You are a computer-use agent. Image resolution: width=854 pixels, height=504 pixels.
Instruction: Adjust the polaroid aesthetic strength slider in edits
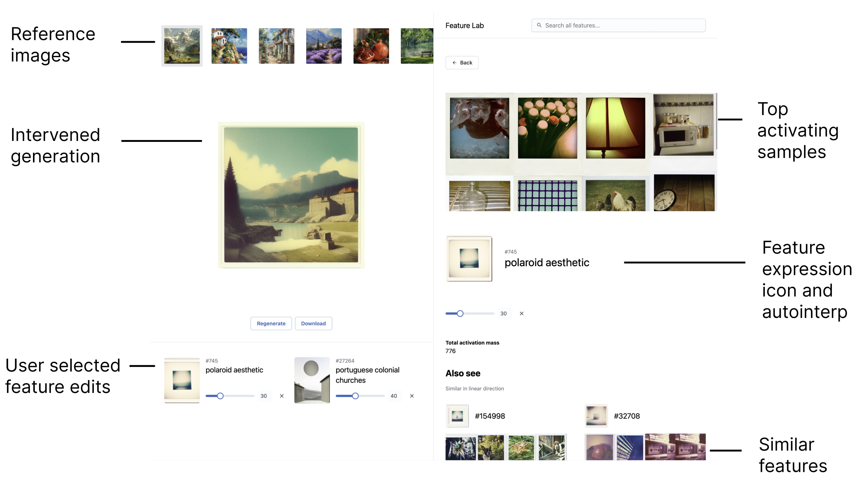220,396
